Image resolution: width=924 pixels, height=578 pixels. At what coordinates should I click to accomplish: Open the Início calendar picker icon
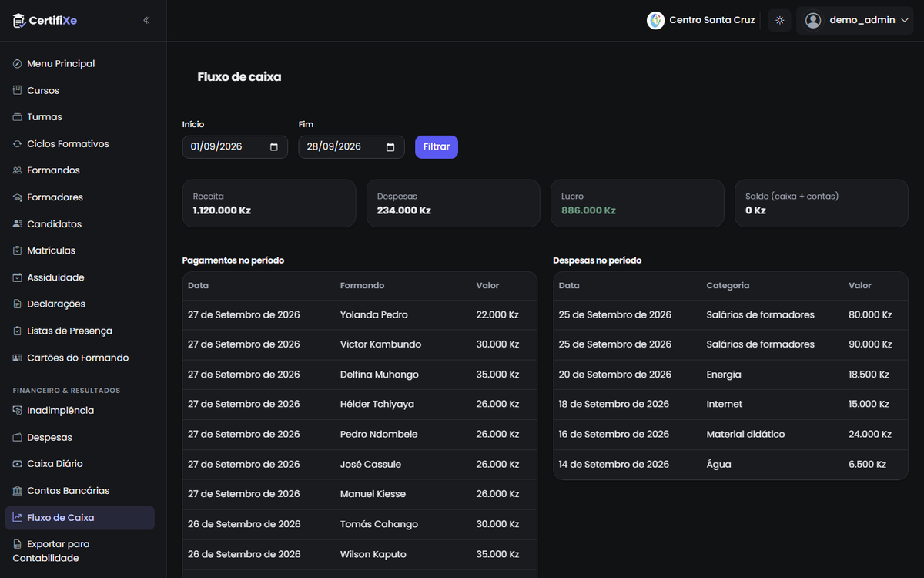(x=274, y=147)
